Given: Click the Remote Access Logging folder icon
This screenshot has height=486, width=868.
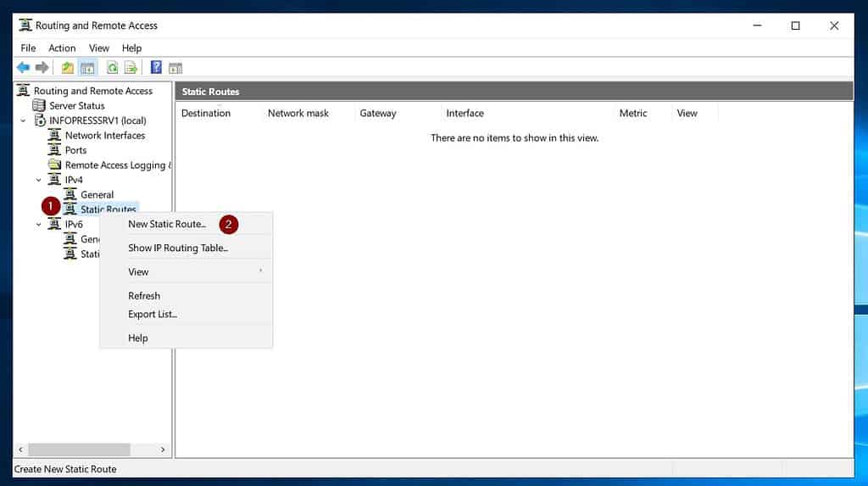Looking at the screenshot, I should click(x=54, y=165).
